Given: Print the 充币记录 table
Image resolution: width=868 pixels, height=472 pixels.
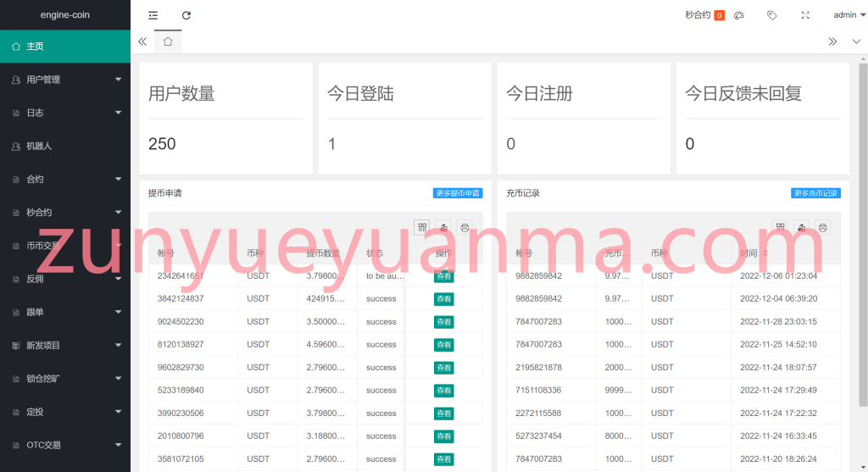Looking at the screenshot, I should [822, 227].
